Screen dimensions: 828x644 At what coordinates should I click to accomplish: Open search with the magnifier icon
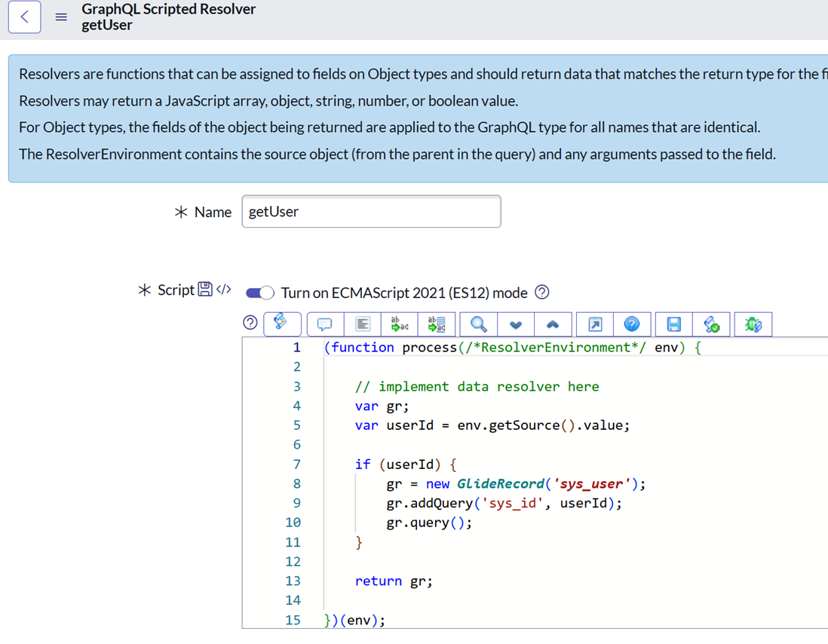[x=478, y=324]
